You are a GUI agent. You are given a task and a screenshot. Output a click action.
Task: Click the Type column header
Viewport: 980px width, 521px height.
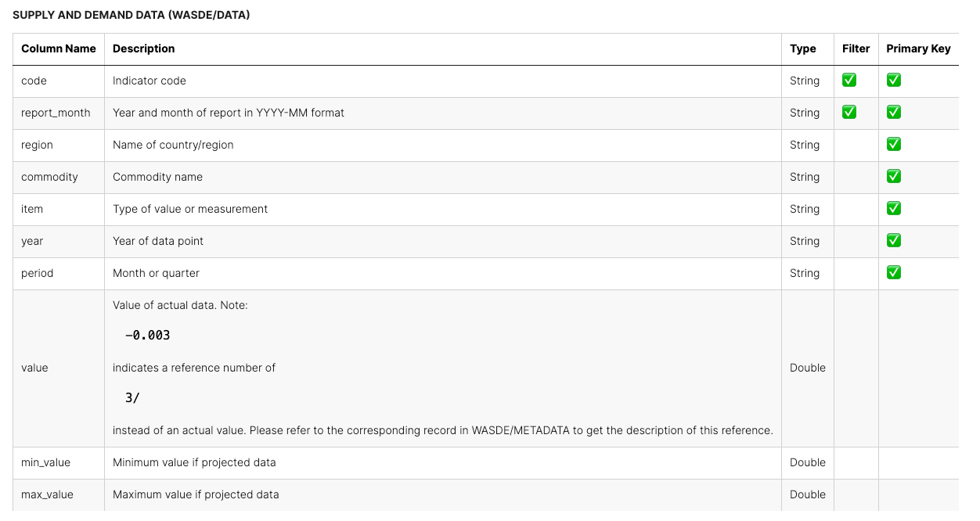(803, 49)
